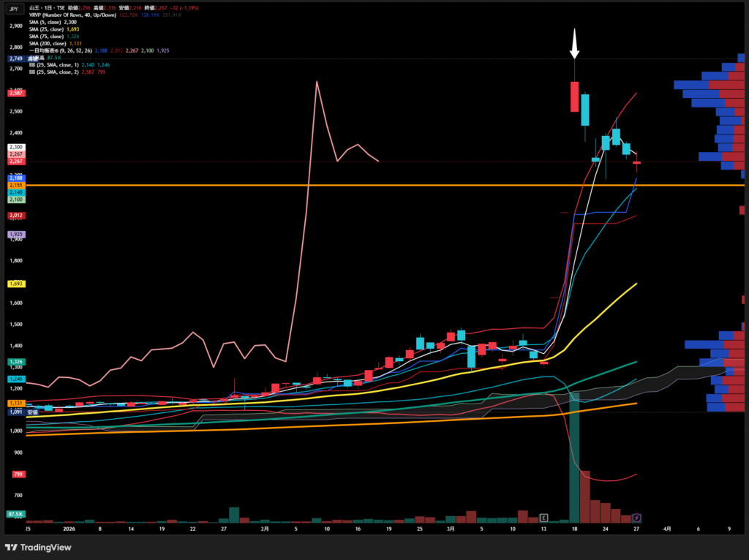This screenshot has height=560, width=749.
Task: Click the 4月 date on time axis
Action: click(x=667, y=527)
